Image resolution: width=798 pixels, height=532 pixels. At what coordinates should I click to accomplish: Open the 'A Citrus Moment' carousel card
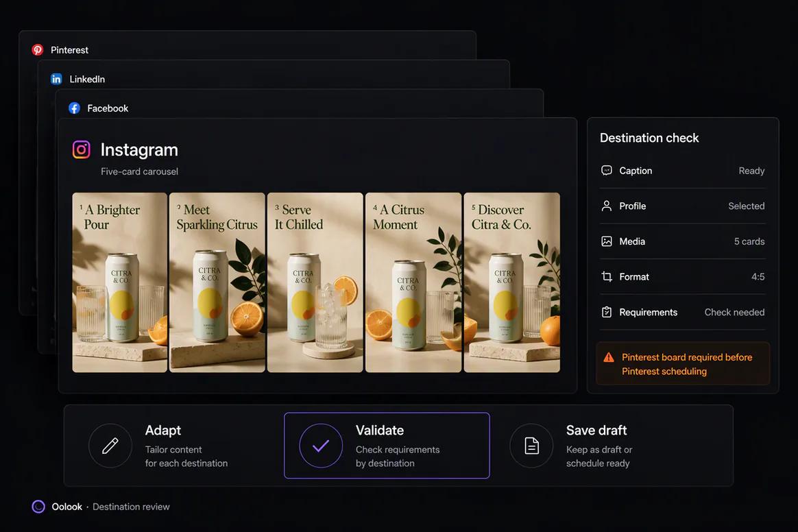click(413, 282)
